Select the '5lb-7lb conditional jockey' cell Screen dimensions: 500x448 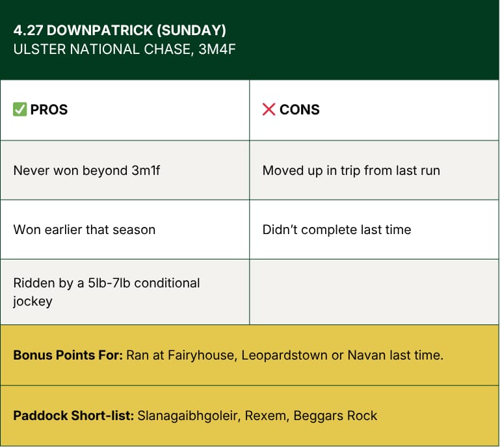pos(125,292)
